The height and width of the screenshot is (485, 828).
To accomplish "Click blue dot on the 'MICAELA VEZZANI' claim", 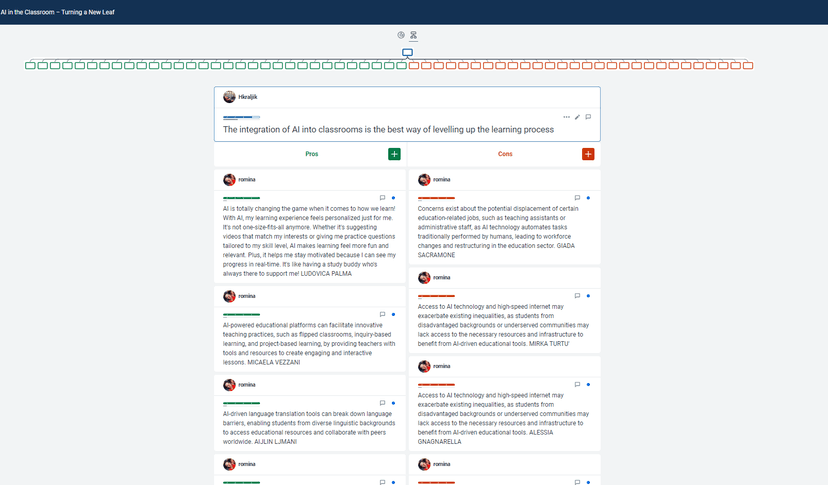I will pos(394,315).
